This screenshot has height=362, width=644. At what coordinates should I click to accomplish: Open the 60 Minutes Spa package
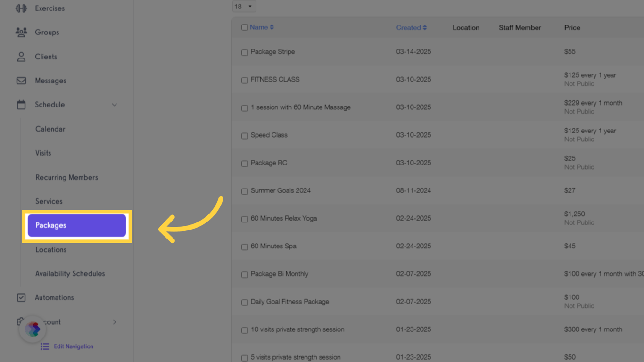[273, 247]
